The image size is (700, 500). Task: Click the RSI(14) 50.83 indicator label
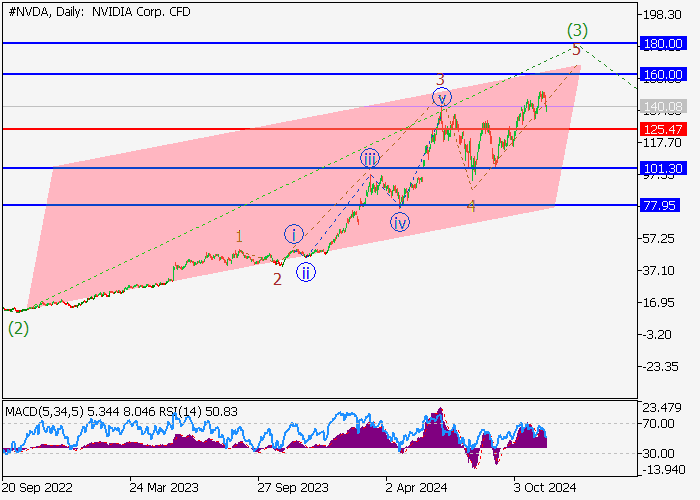(x=198, y=412)
